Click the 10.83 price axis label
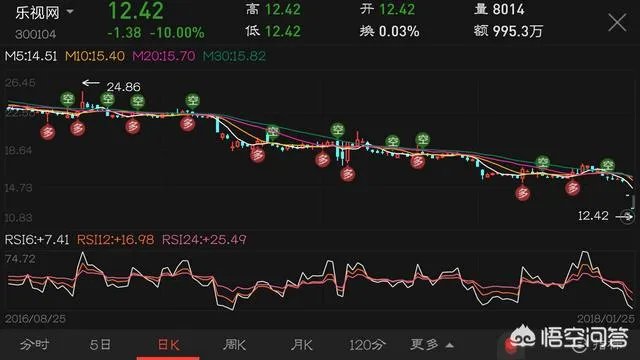Viewport: 640px width, 360px height. tap(18, 218)
